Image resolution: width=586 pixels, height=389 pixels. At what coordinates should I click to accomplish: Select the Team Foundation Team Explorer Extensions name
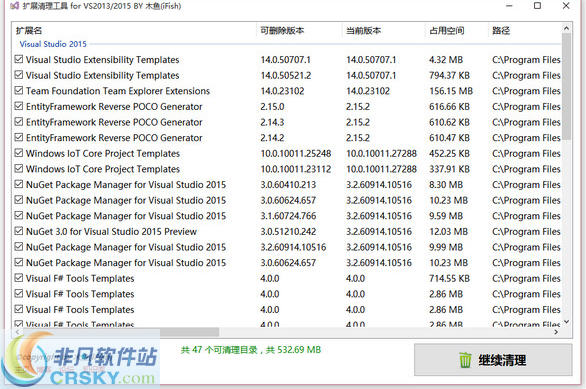tap(118, 91)
